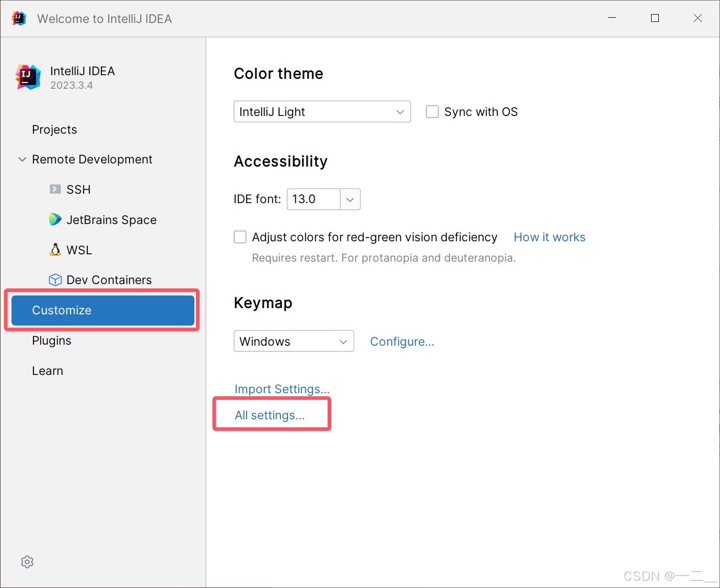Select SSH under Remote Development
This screenshot has width=720, height=588.
pyautogui.click(x=78, y=190)
